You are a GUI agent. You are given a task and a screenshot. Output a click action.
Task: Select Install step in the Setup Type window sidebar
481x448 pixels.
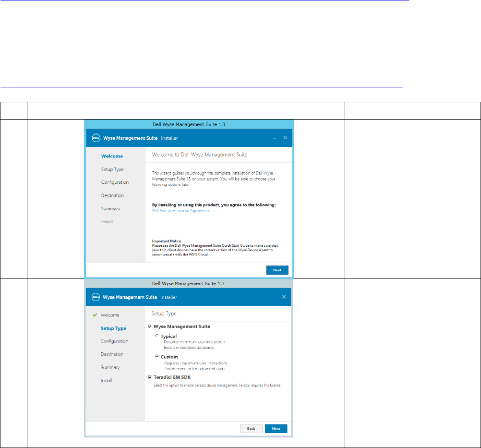pyautogui.click(x=107, y=381)
